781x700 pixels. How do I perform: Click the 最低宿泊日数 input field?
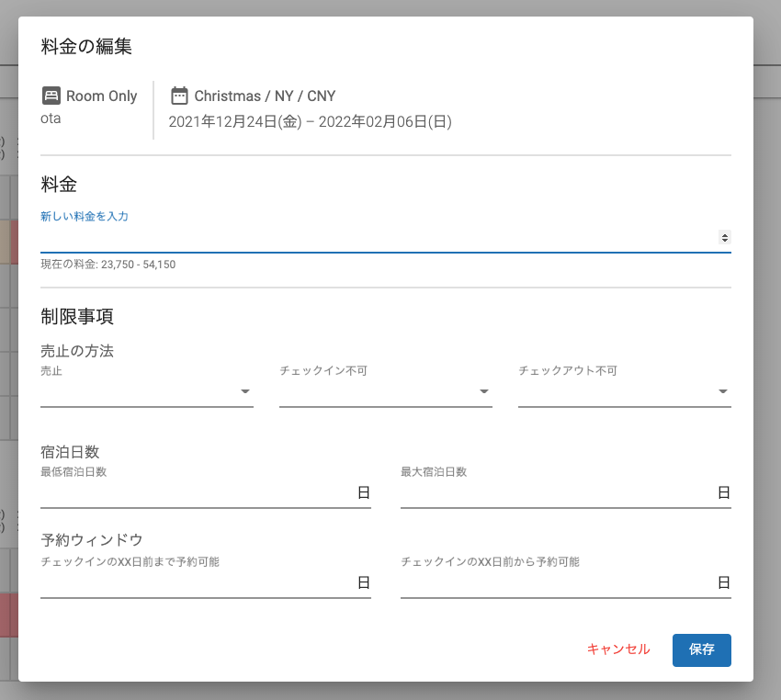click(198, 493)
